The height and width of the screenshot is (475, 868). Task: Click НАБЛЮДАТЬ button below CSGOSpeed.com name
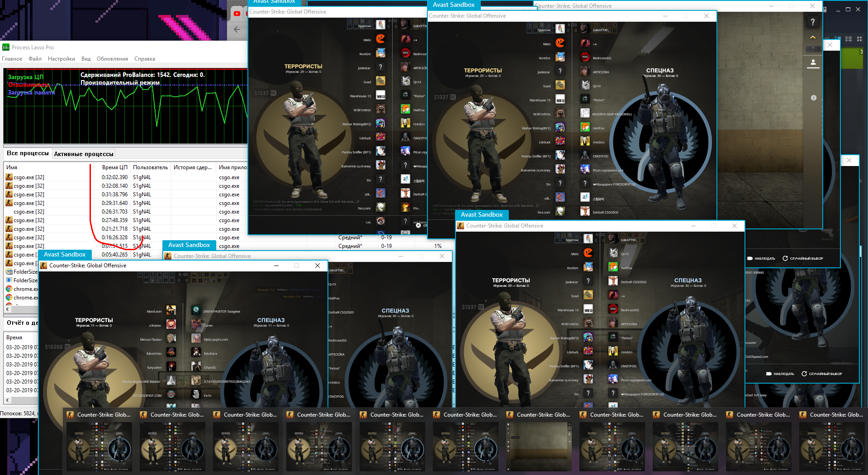pos(781,374)
